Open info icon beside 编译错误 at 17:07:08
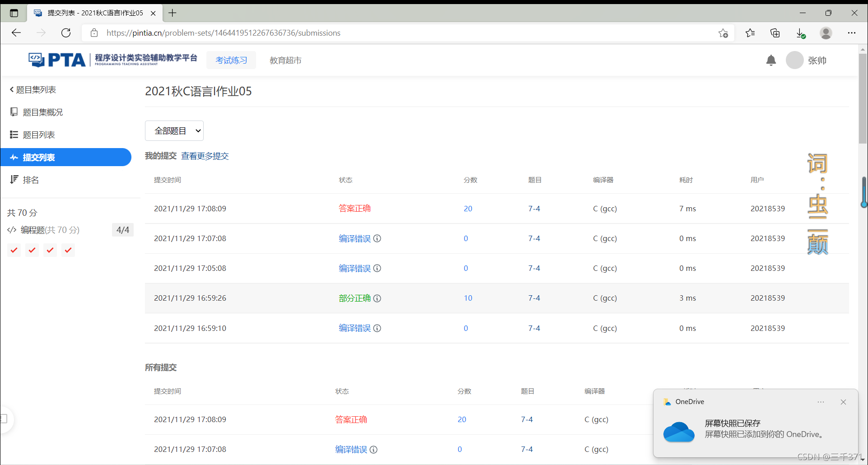This screenshot has height=465, width=868. tap(377, 238)
